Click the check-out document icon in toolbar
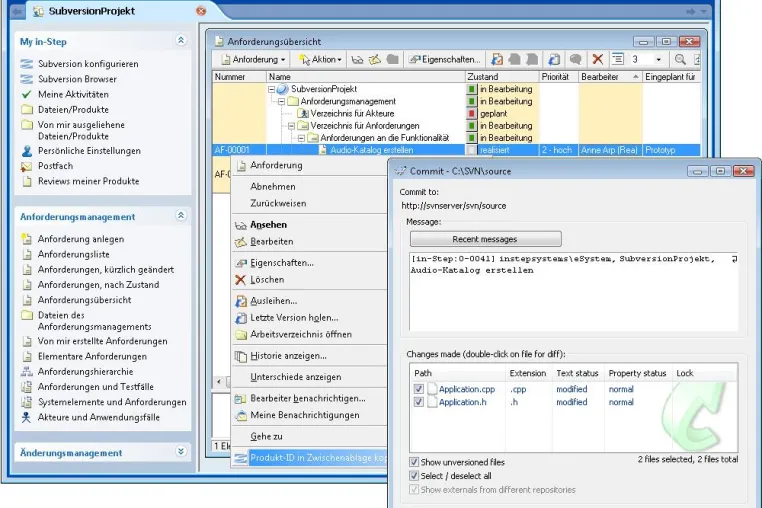Image resolution: width=762 pixels, height=508 pixels. 496,59
